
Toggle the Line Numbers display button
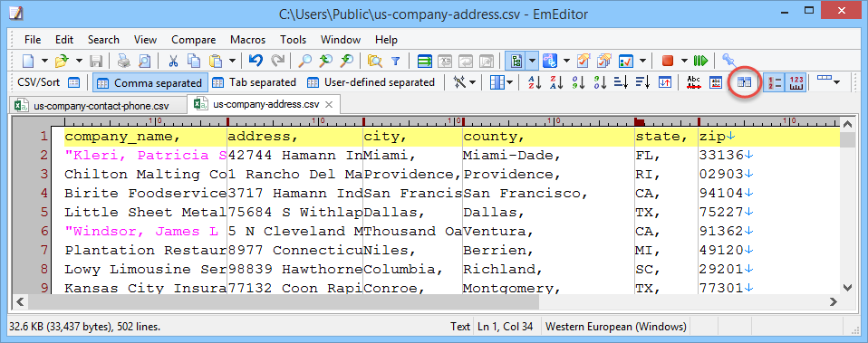point(775,82)
